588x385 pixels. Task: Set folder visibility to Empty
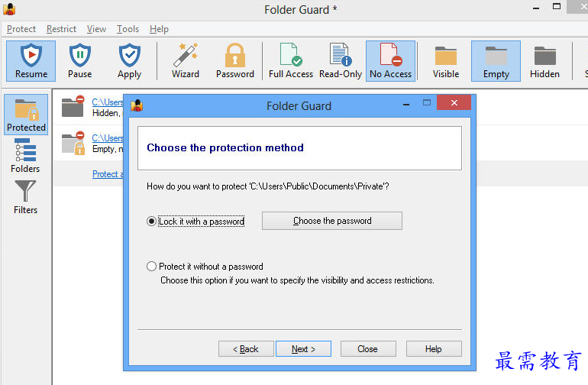(496, 61)
